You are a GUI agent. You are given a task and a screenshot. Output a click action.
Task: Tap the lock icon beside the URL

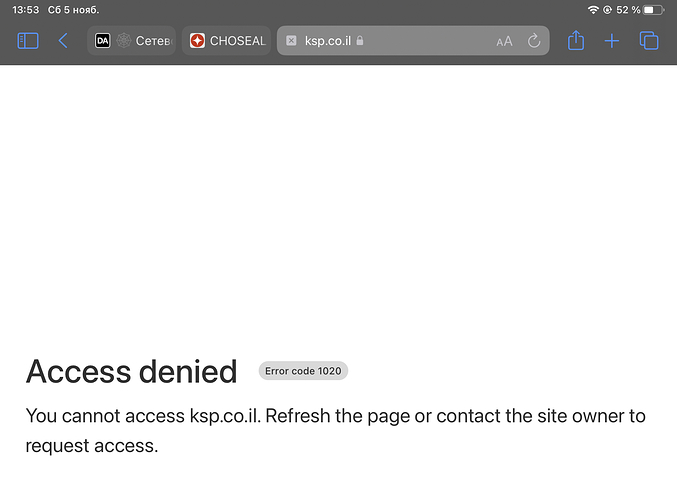360,41
